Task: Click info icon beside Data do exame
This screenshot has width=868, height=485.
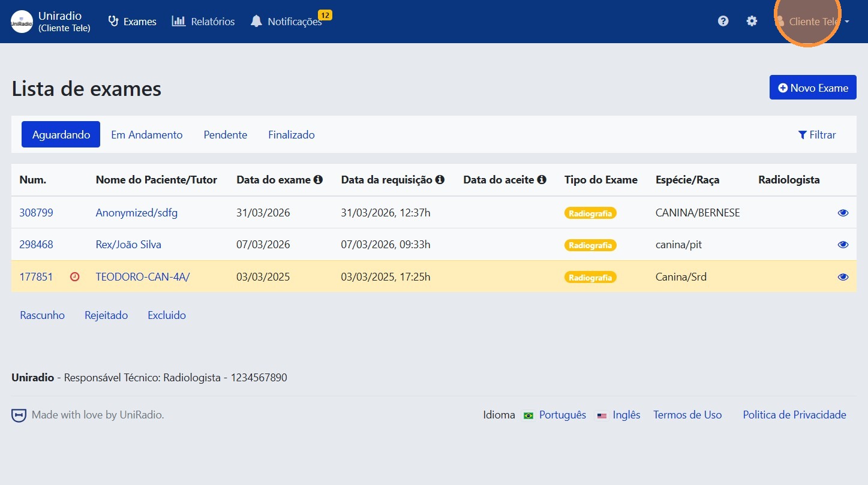Action: (x=318, y=179)
